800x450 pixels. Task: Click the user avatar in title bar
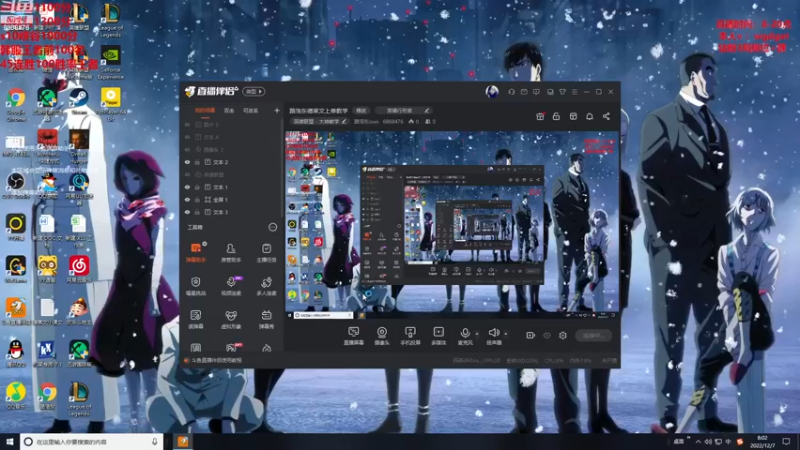492,92
